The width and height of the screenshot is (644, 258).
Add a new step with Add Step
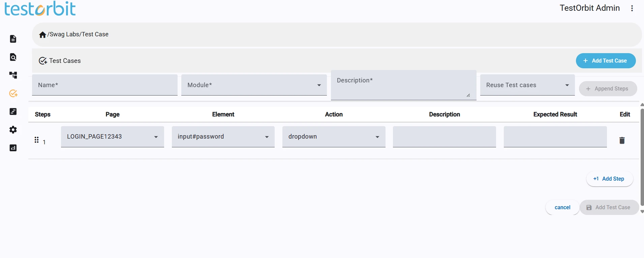(609, 179)
